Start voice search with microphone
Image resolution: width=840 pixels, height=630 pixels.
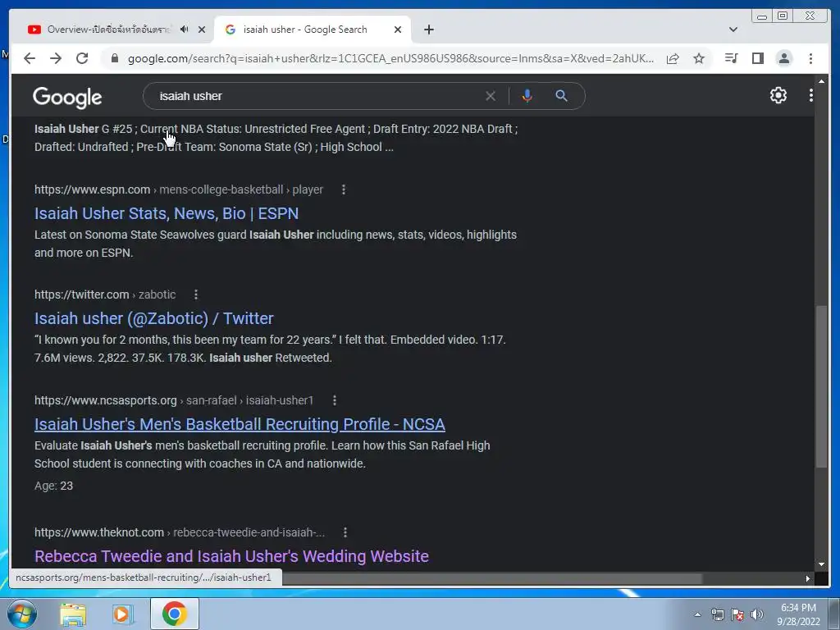pyautogui.click(x=527, y=96)
